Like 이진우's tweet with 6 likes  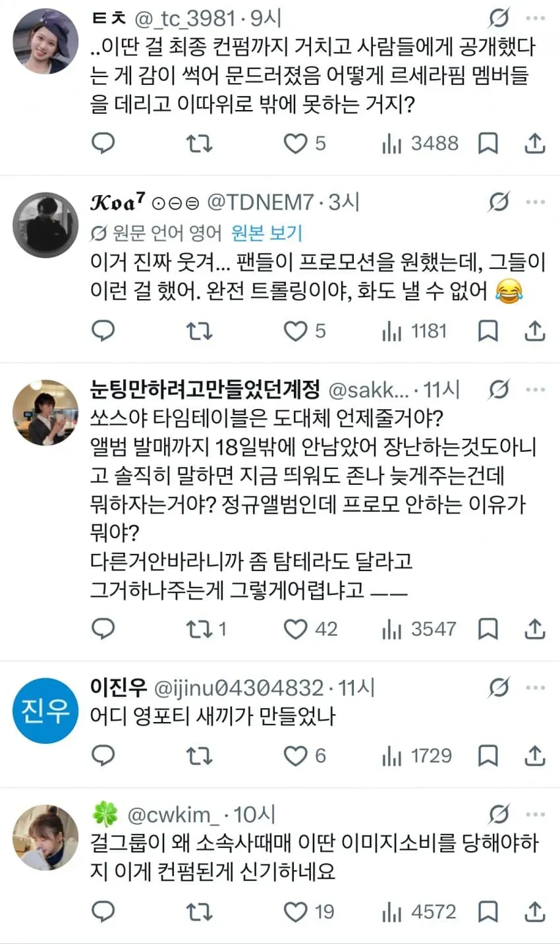click(304, 756)
